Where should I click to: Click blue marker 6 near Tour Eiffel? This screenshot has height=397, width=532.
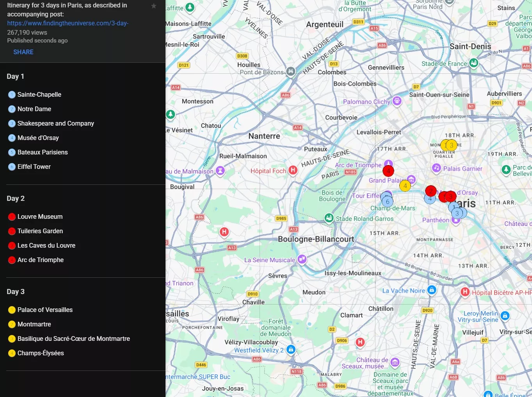[388, 202]
